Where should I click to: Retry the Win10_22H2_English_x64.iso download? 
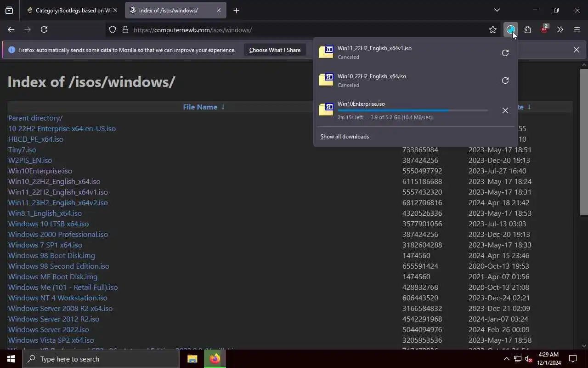505,80
